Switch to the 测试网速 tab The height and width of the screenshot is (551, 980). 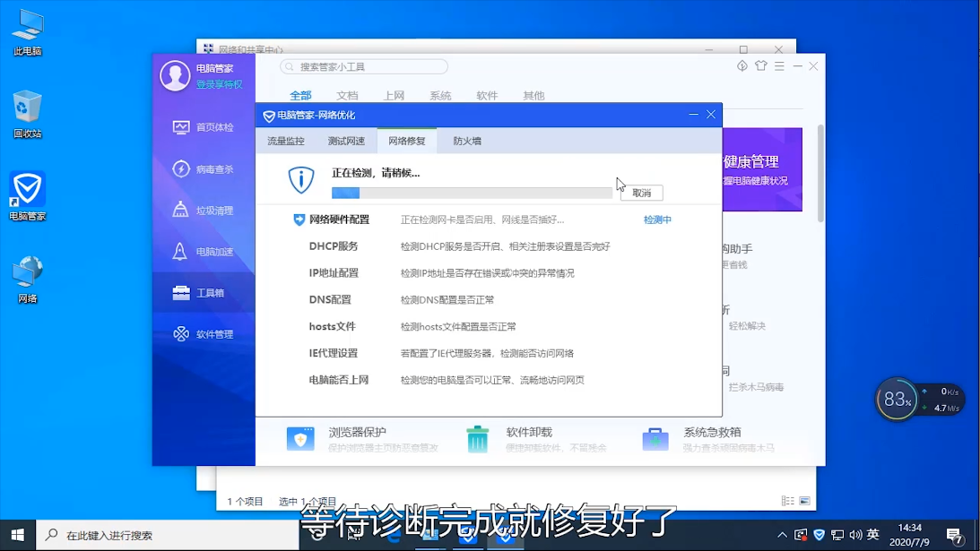coord(346,142)
